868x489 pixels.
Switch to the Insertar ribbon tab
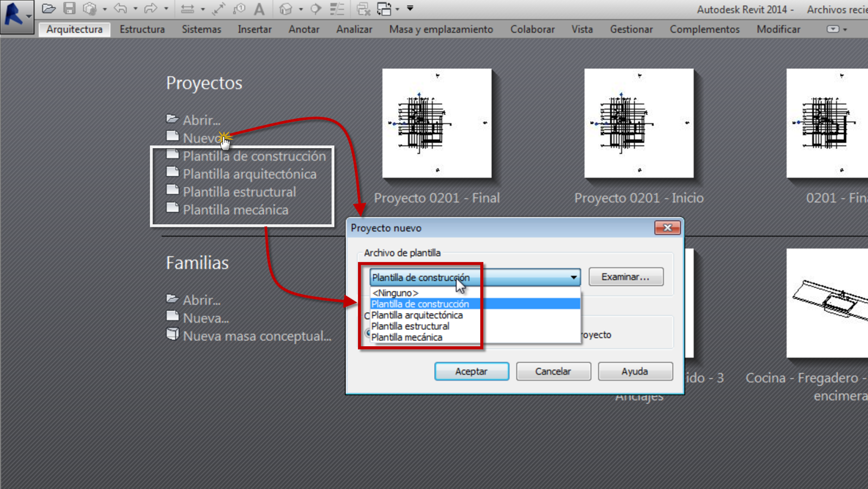[254, 29]
